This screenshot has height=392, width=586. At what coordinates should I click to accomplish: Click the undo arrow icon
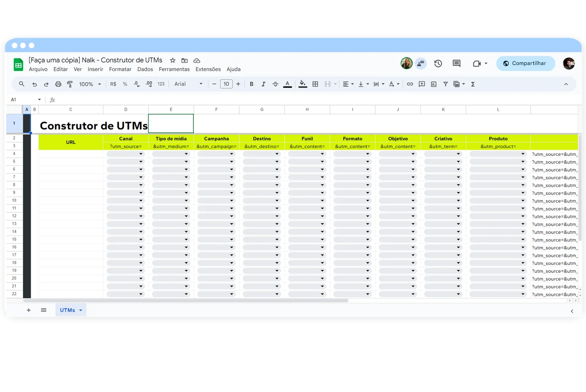pos(34,84)
